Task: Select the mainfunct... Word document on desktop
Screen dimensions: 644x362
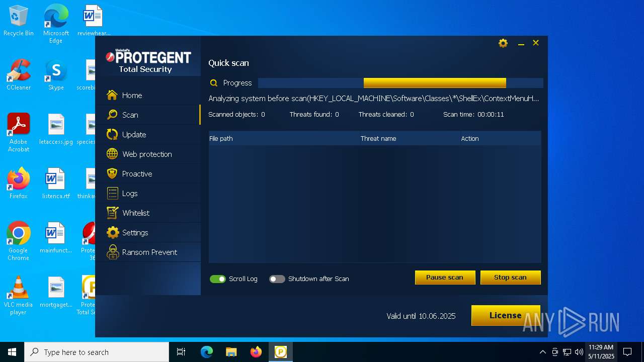Action: (x=56, y=238)
